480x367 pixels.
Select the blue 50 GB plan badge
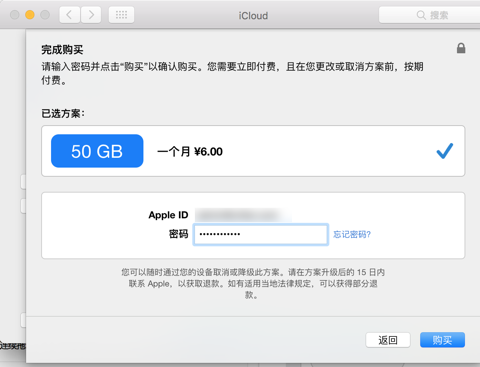[97, 151]
